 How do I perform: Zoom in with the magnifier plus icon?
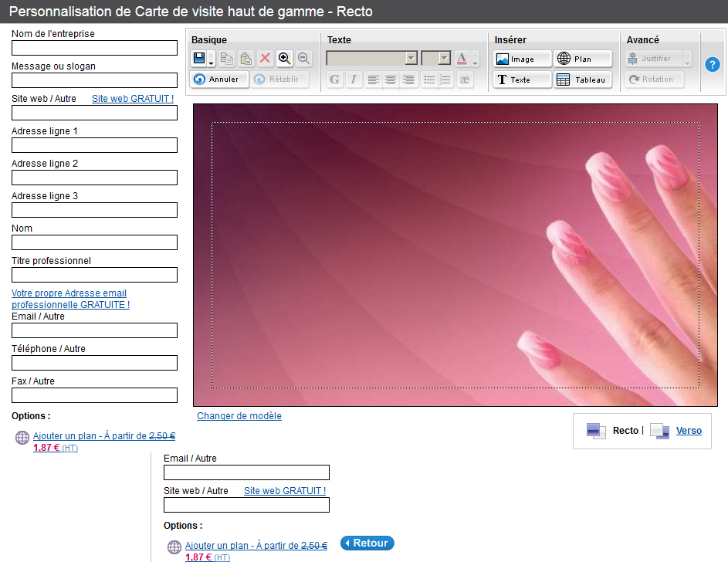(284, 59)
